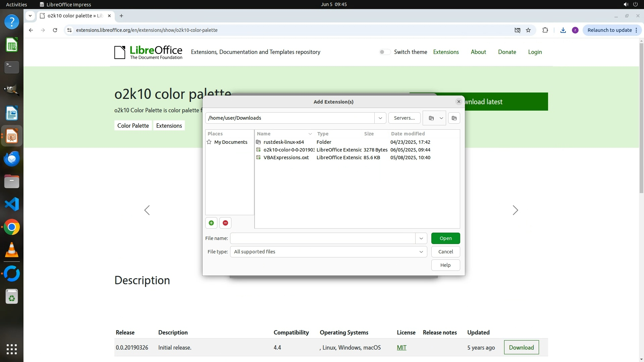Image resolution: width=644 pixels, height=362 pixels.
Task: Click the green add place button
Action: (211, 223)
